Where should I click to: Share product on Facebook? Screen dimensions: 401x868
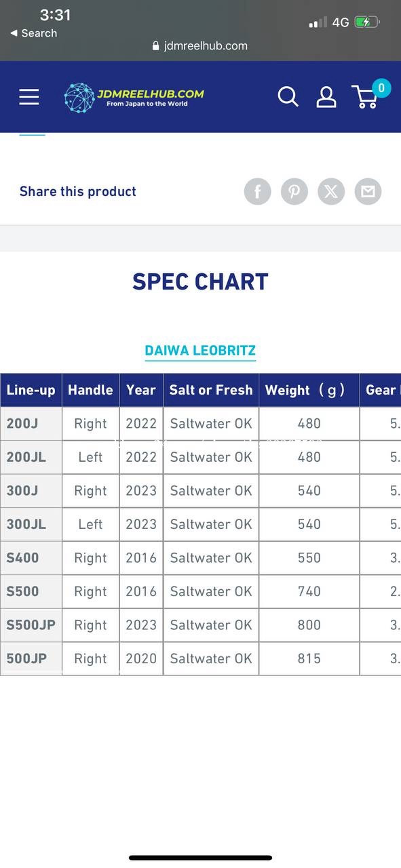258,192
